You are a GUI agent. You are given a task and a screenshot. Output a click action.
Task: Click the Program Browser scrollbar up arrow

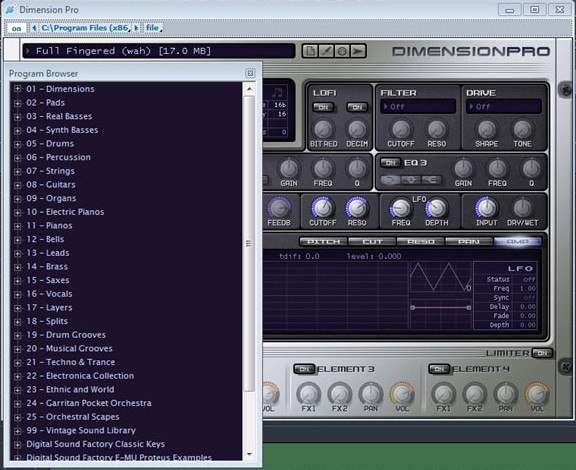249,89
